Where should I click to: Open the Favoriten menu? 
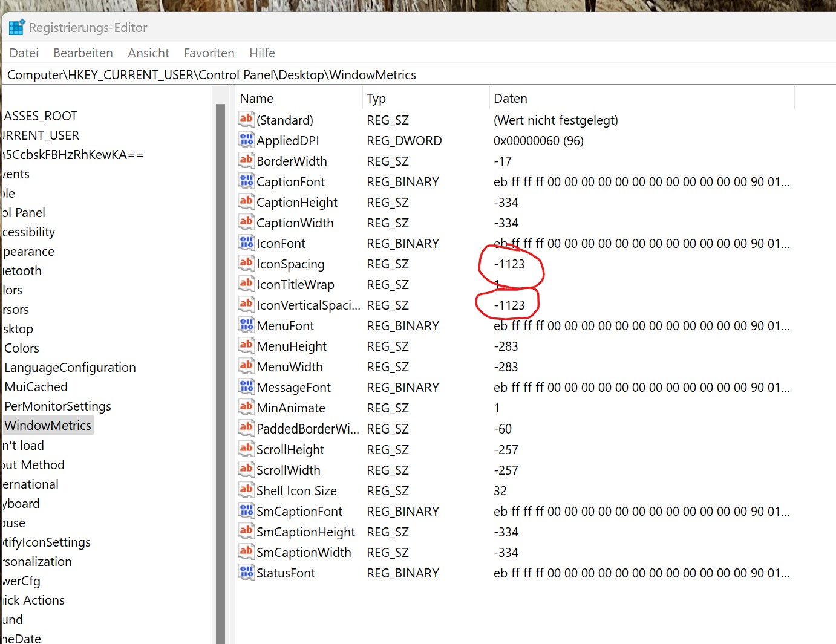[209, 53]
